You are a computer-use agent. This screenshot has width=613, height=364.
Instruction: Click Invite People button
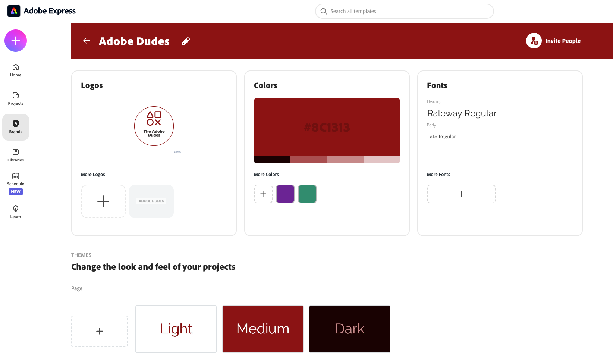[553, 41]
